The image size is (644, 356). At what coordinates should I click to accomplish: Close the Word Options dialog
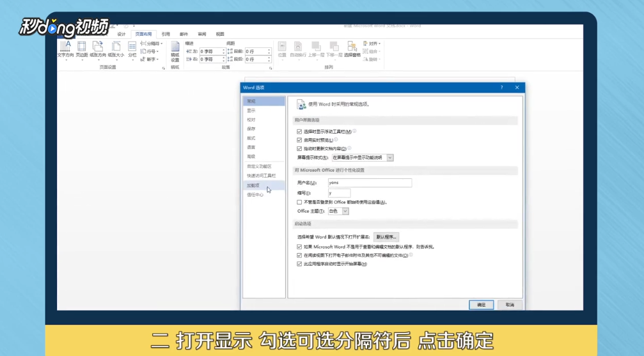pos(517,88)
